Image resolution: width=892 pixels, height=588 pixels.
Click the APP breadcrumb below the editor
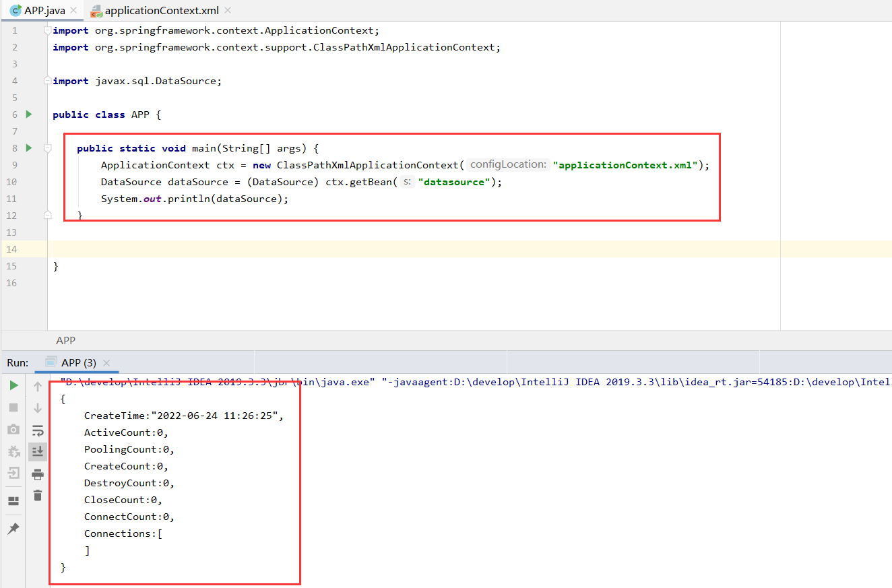(66, 341)
